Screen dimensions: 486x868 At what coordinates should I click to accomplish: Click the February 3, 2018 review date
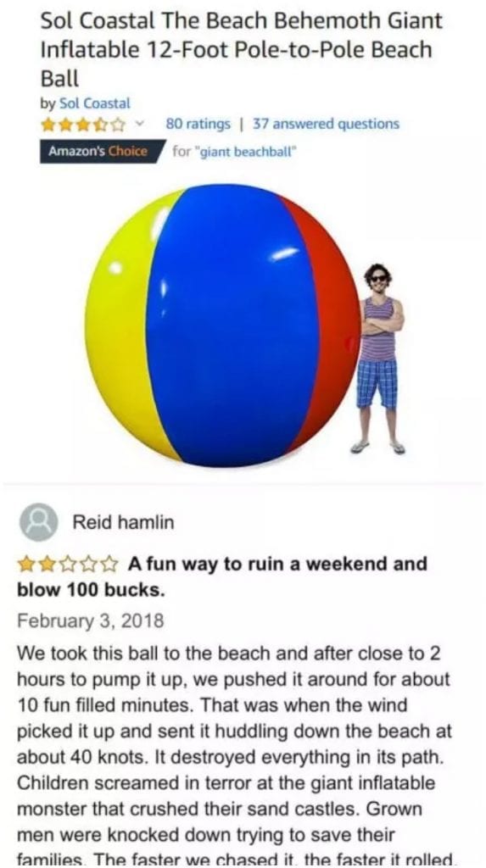coord(91,620)
